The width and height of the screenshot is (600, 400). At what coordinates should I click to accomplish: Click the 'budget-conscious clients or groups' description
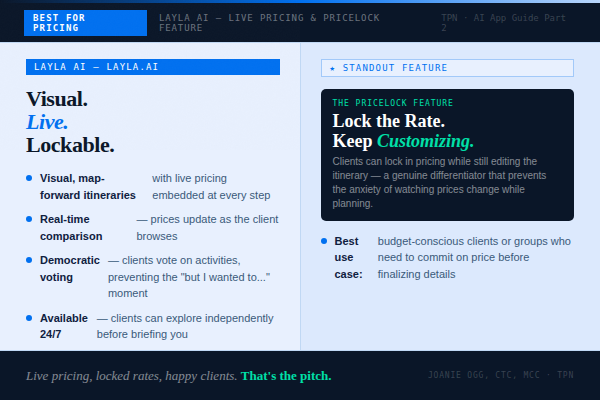click(474, 258)
